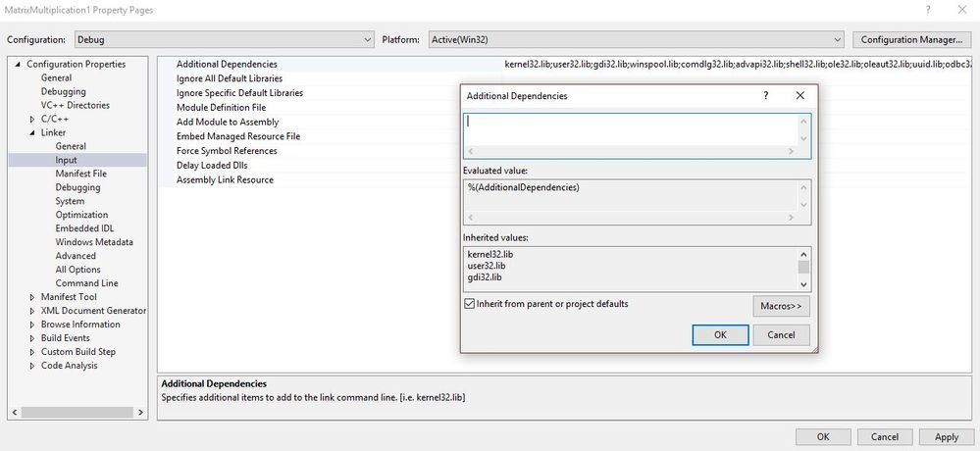This screenshot has height=451, width=980.
Task: Click left arrow of tree horizontal scrollbar
Action: click(x=16, y=413)
